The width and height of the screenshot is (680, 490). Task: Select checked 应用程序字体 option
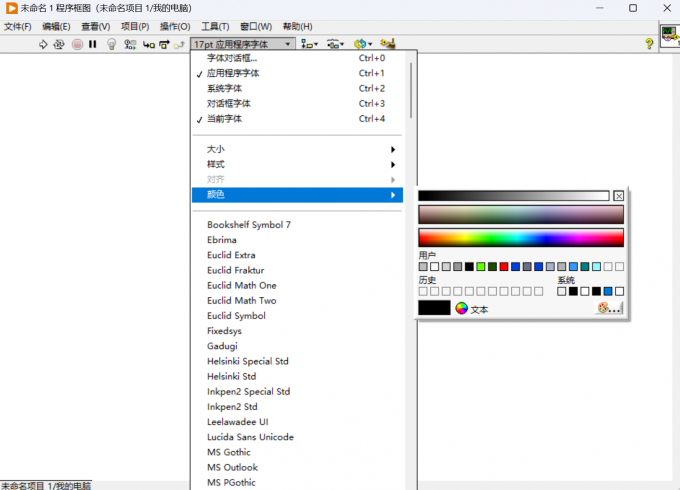297,73
